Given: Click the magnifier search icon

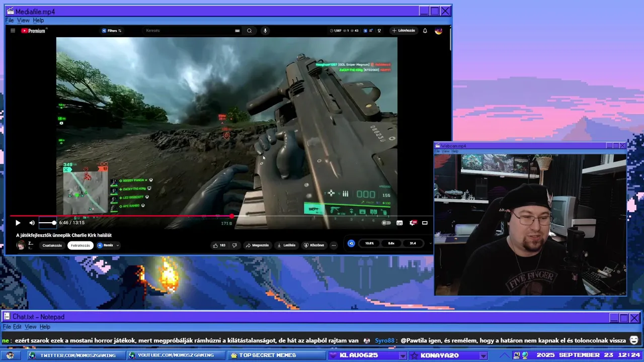Looking at the screenshot, I should point(249,31).
